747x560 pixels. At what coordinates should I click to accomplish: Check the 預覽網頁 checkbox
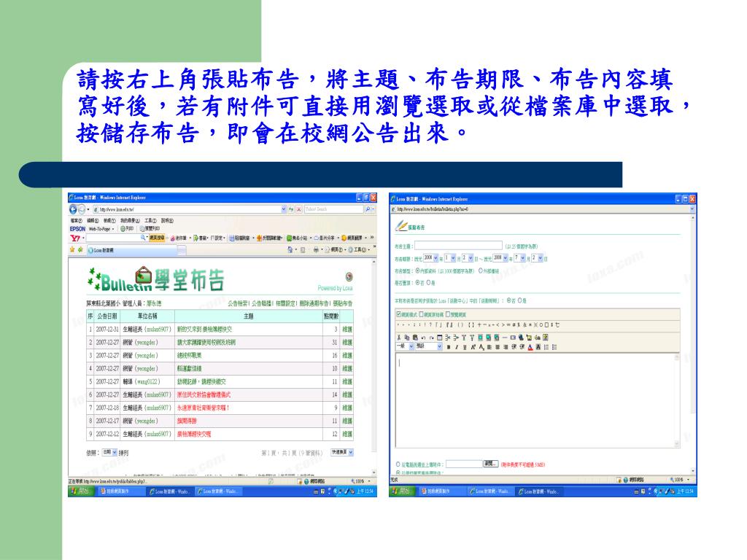click(x=447, y=314)
